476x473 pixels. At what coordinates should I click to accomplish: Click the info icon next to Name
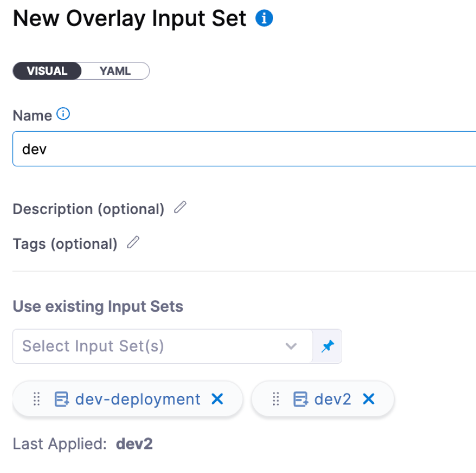pos(64,115)
